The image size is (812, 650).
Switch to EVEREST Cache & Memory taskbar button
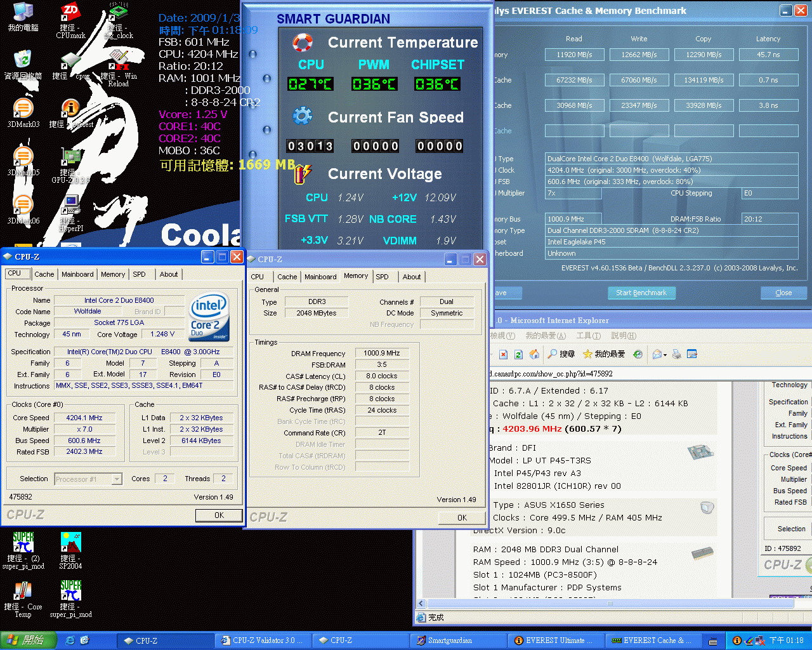[x=653, y=640]
